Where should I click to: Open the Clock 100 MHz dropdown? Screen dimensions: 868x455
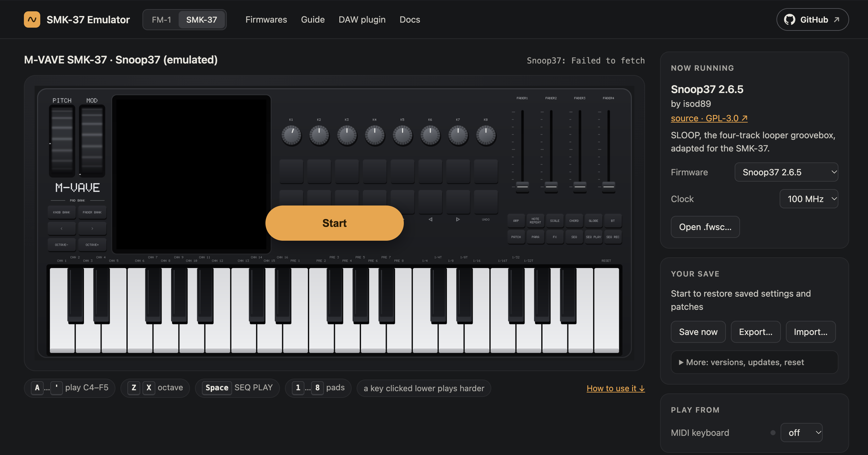point(809,199)
